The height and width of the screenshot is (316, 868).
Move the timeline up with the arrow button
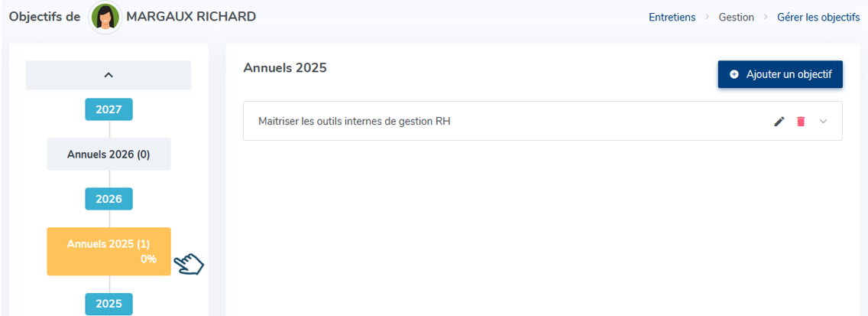click(108, 75)
